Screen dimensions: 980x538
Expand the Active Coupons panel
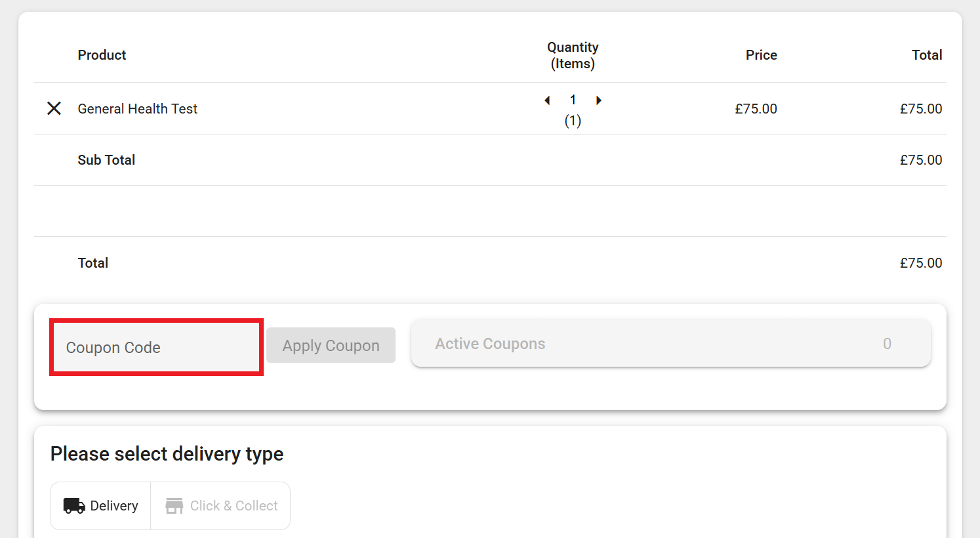[x=670, y=344]
